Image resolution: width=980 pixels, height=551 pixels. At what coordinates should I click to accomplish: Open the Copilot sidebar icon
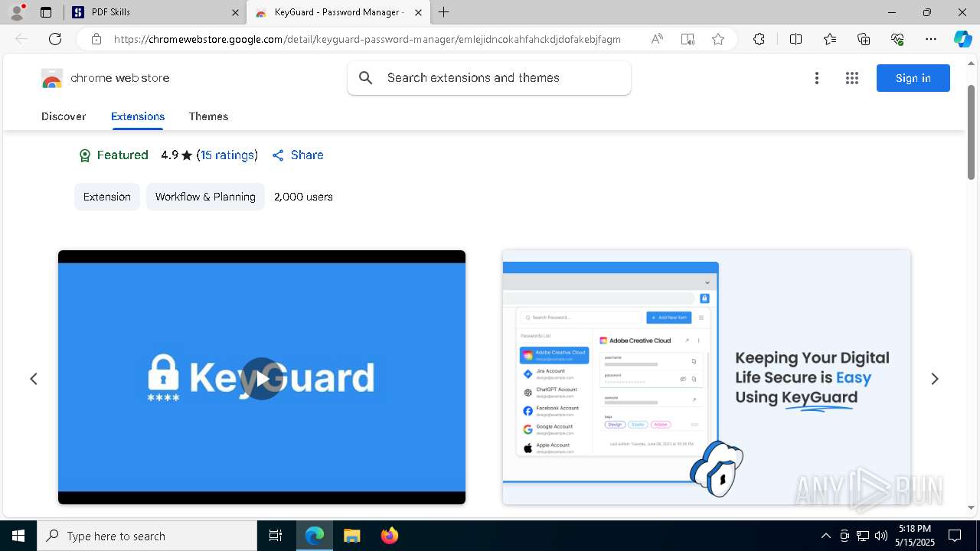(962, 39)
